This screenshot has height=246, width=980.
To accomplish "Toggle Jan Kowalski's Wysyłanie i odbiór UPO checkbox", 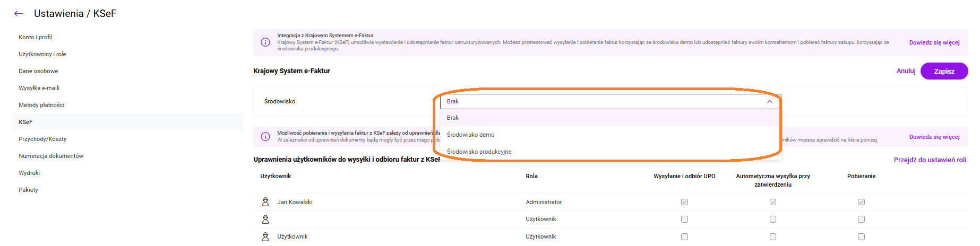I will coord(684,202).
